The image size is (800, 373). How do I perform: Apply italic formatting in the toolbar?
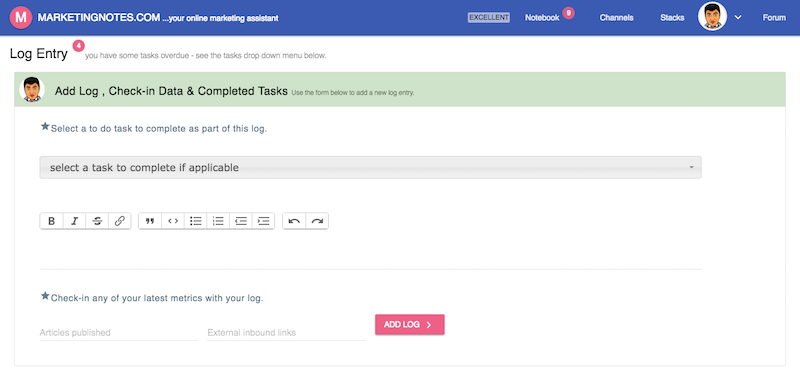click(74, 221)
